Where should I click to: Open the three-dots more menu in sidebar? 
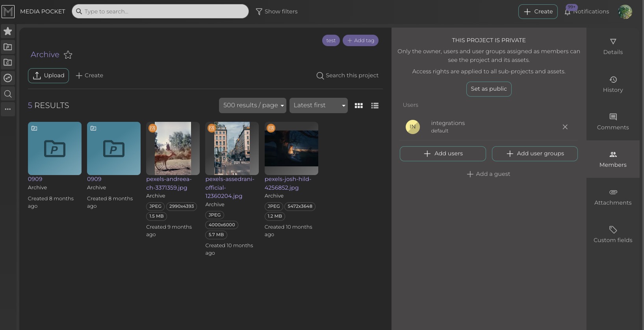point(8,109)
